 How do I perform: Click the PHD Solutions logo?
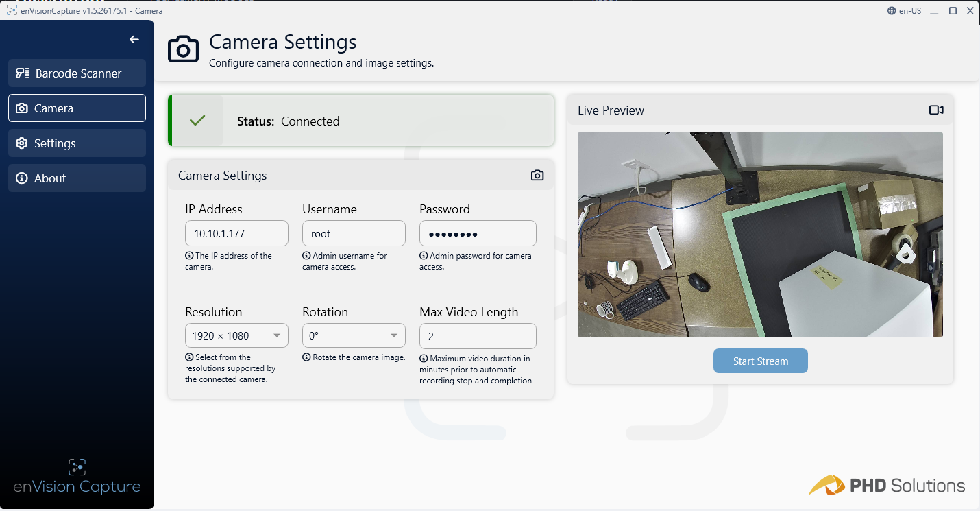click(x=887, y=486)
